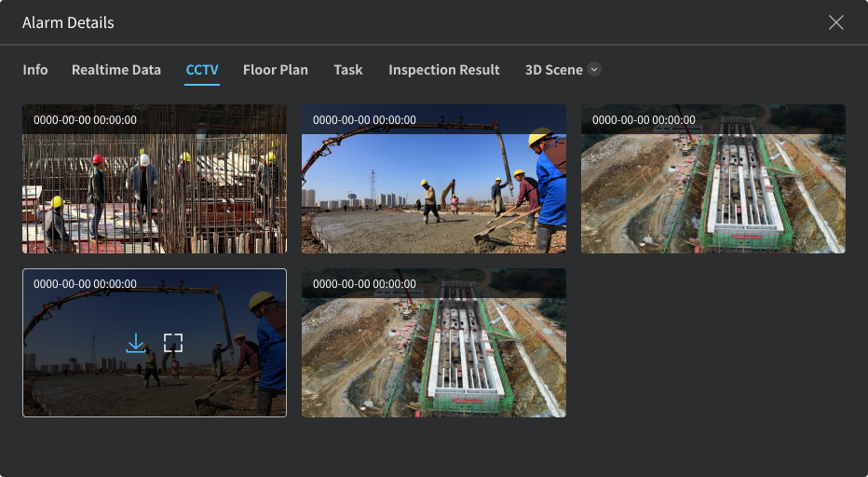View the Inspection Result tab
The width and height of the screenshot is (868, 477).
coord(444,70)
